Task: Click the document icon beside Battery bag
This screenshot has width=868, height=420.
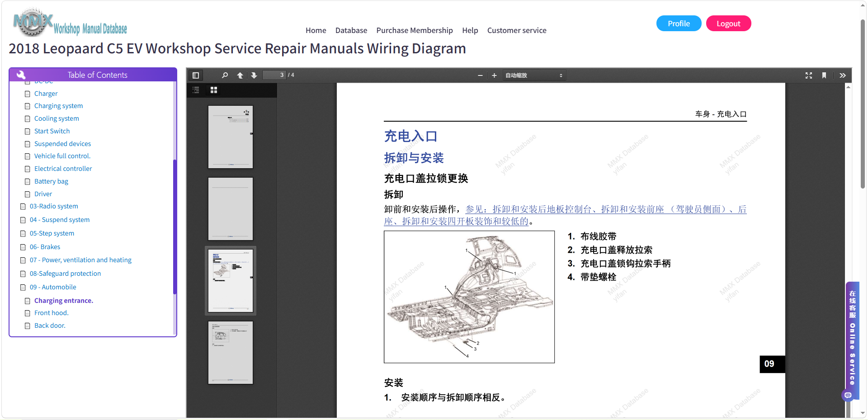Action: pos(28,182)
